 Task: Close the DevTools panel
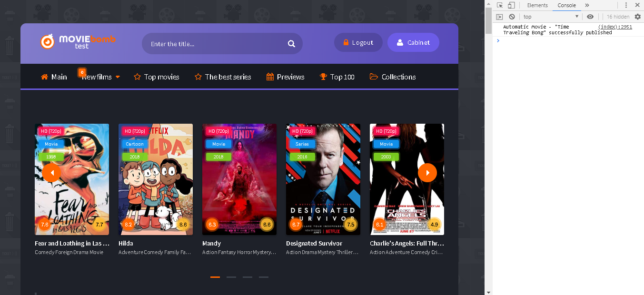[x=637, y=5]
